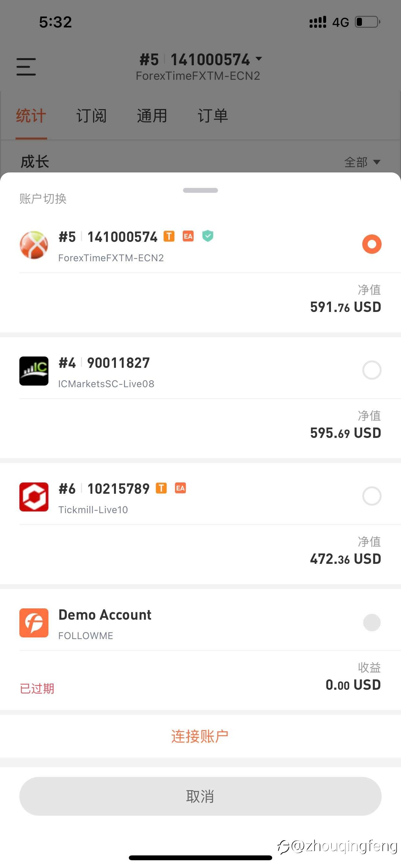Open the 全部 time range dropdown
This screenshot has height=868, width=401.
pyautogui.click(x=362, y=162)
